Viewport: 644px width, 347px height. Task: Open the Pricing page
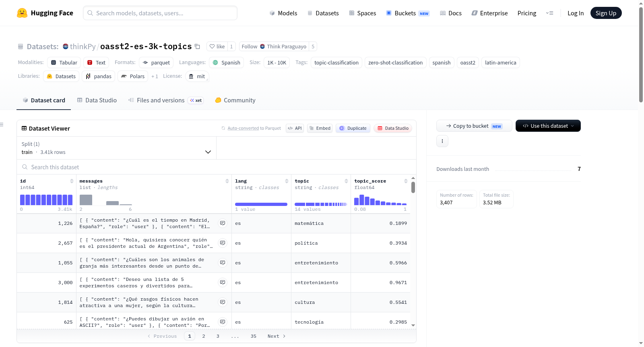pos(527,13)
